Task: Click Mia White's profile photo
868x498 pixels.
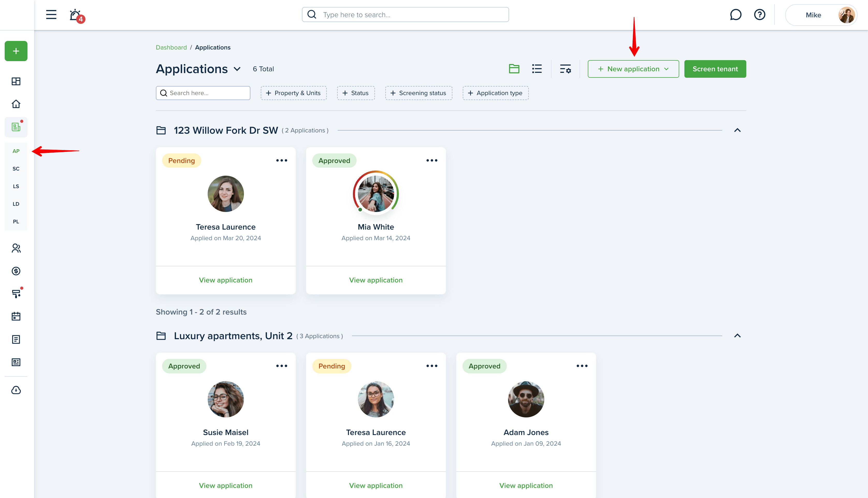Action: (375, 194)
